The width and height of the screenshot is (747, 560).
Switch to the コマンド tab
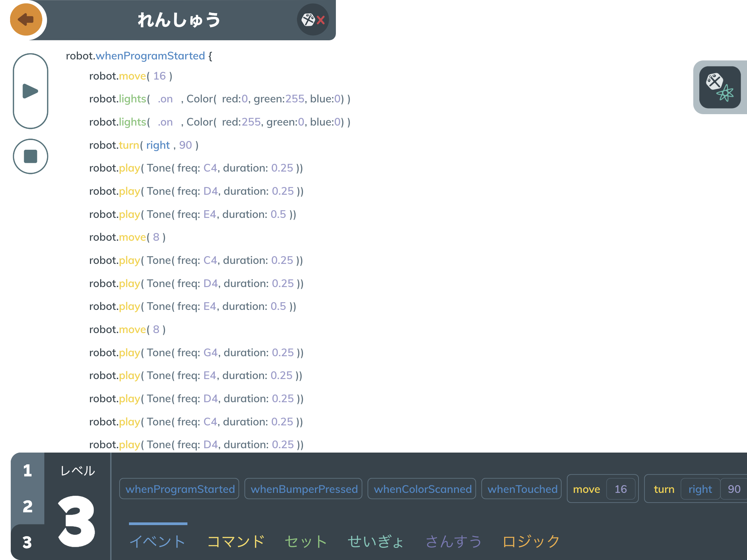236,541
